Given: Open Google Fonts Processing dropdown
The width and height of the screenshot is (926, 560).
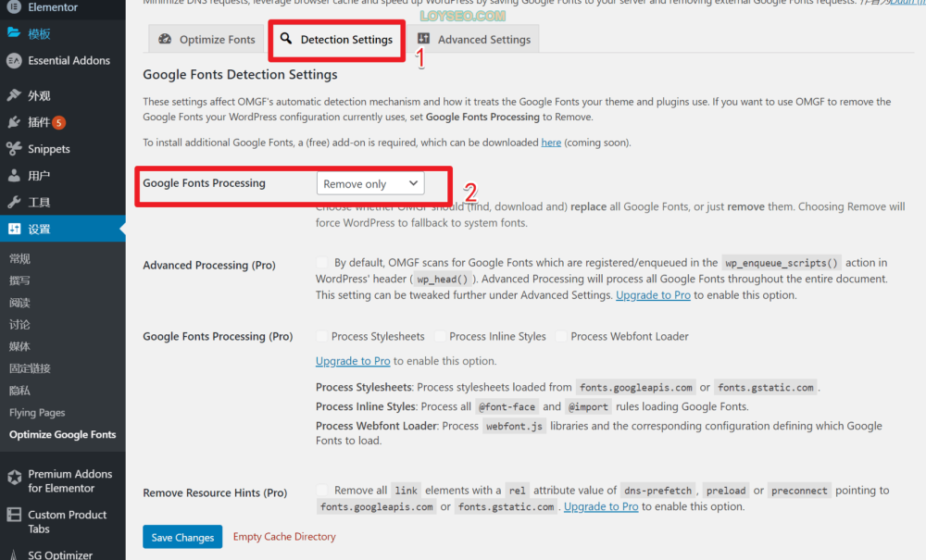Looking at the screenshot, I should [x=370, y=183].
